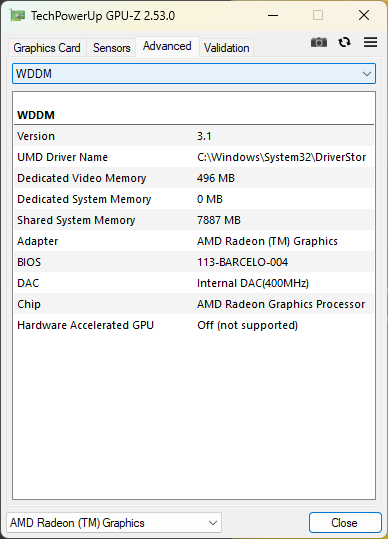Click the chevron arrow of the WDDM combo box
This screenshot has height=539, width=388.
[x=367, y=74]
